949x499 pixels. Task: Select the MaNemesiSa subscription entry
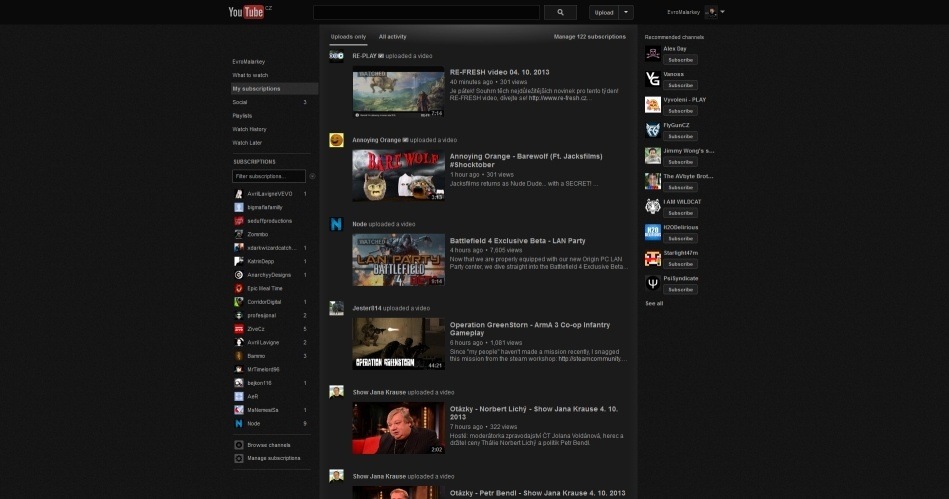(271, 410)
